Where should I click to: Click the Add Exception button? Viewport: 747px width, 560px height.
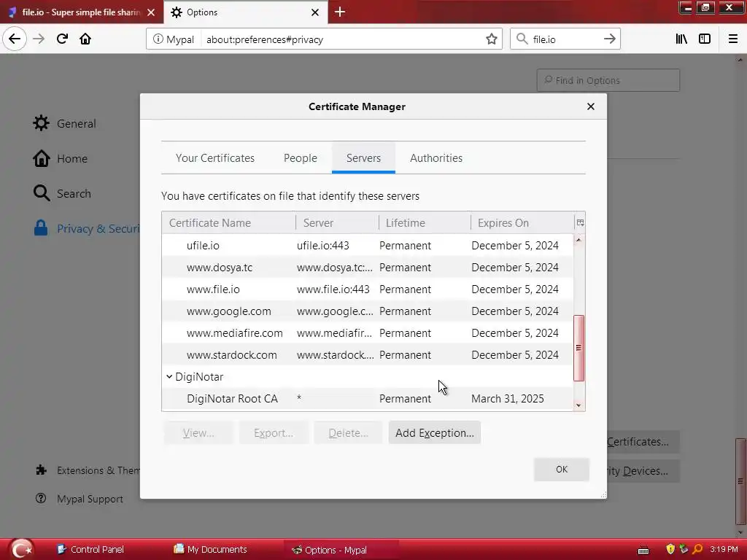[x=435, y=433]
